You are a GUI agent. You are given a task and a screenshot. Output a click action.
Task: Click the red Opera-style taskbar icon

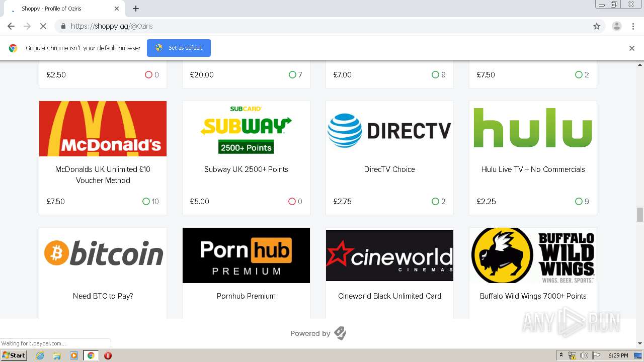coord(108,355)
